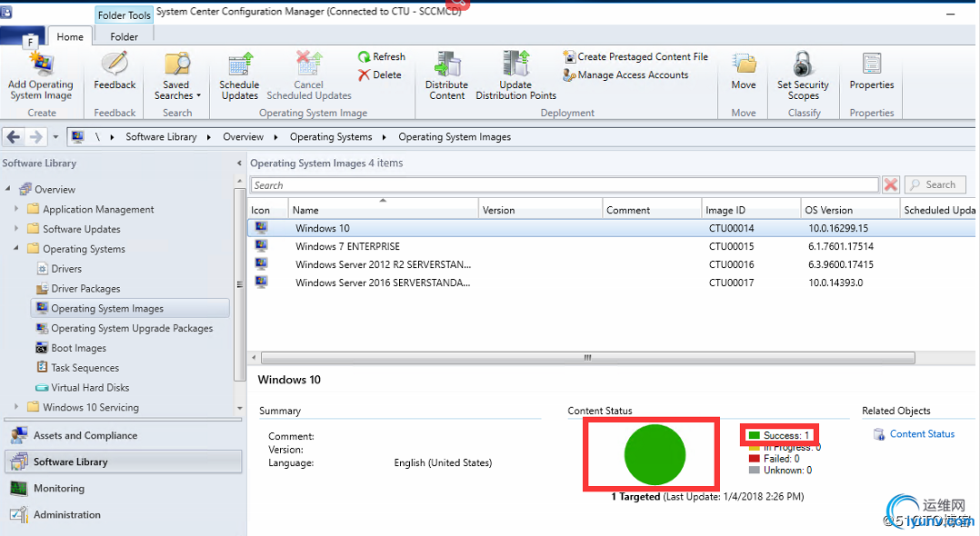The width and height of the screenshot is (980, 536).
Task: Click the horizontal scrollbar of the list
Action: 587,358
